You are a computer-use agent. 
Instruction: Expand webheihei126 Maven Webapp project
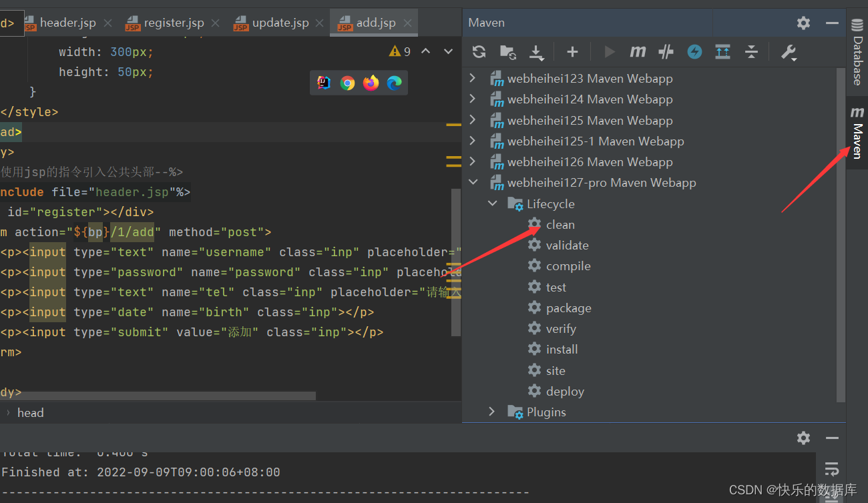pyautogui.click(x=473, y=161)
